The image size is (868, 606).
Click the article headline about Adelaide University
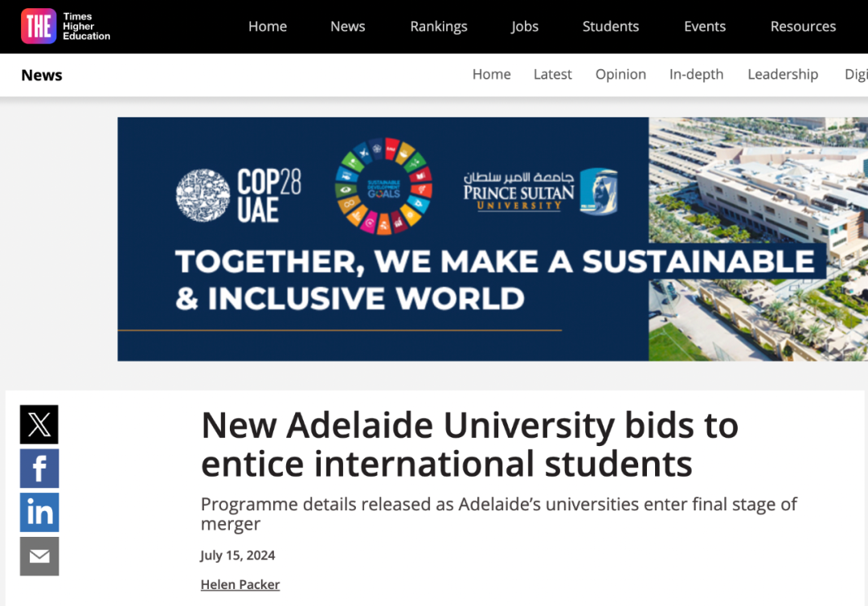point(469,444)
